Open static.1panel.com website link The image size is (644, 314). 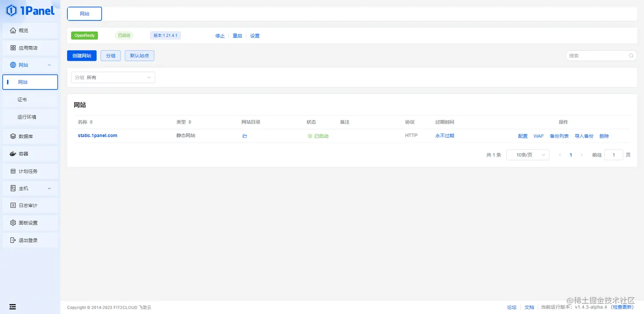(x=98, y=136)
